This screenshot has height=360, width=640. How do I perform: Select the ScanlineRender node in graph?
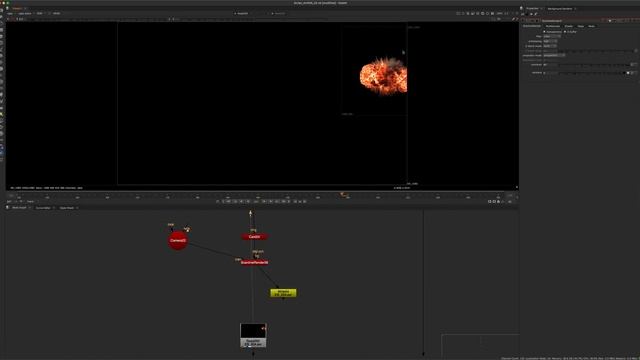click(254, 262)
